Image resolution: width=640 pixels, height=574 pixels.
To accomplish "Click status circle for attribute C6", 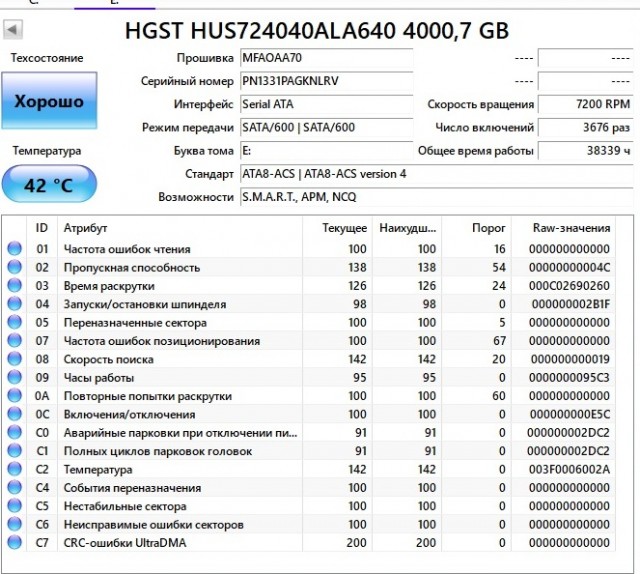I will pyautogui.click(x=15, y=524).
